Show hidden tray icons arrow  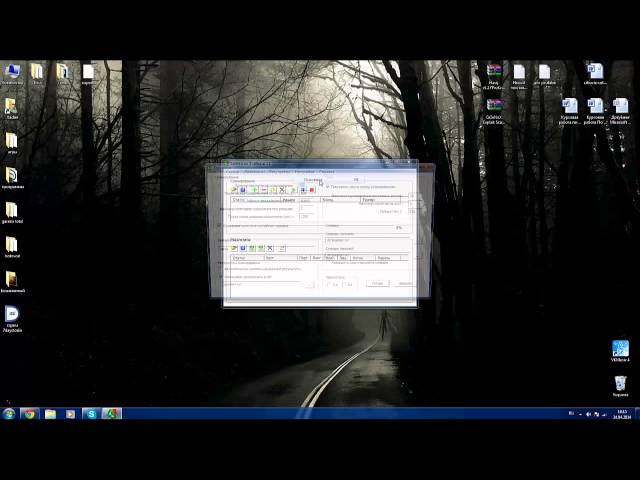[x=580, y=414]
